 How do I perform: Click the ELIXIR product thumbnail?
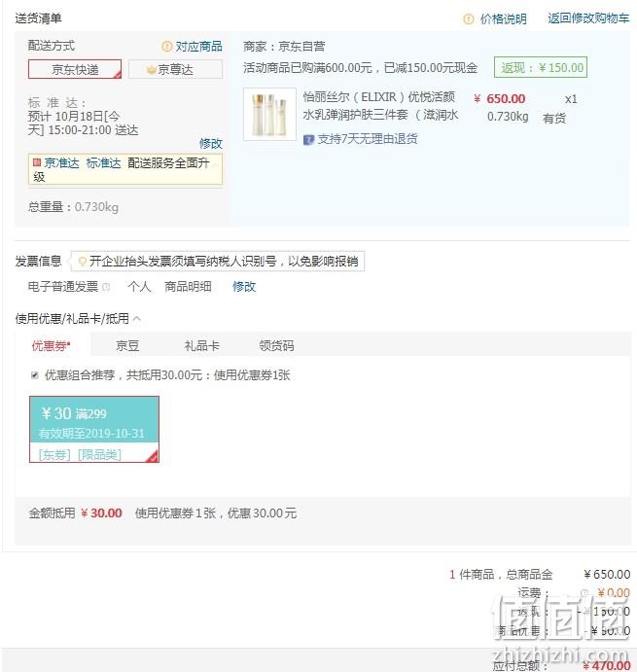[x=269, y=115]
